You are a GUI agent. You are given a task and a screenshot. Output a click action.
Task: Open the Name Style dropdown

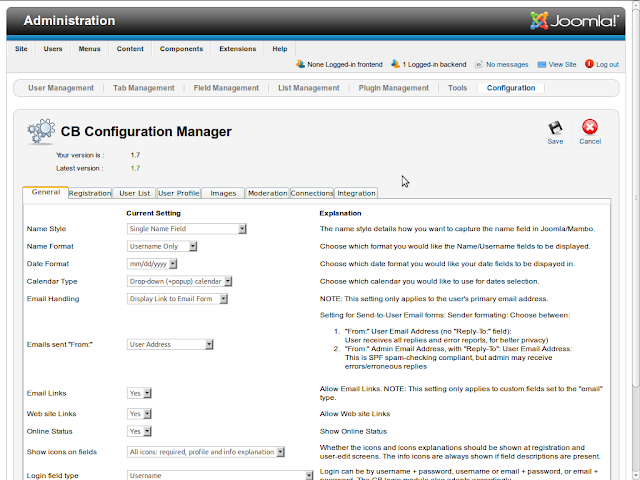click(187, 229)
